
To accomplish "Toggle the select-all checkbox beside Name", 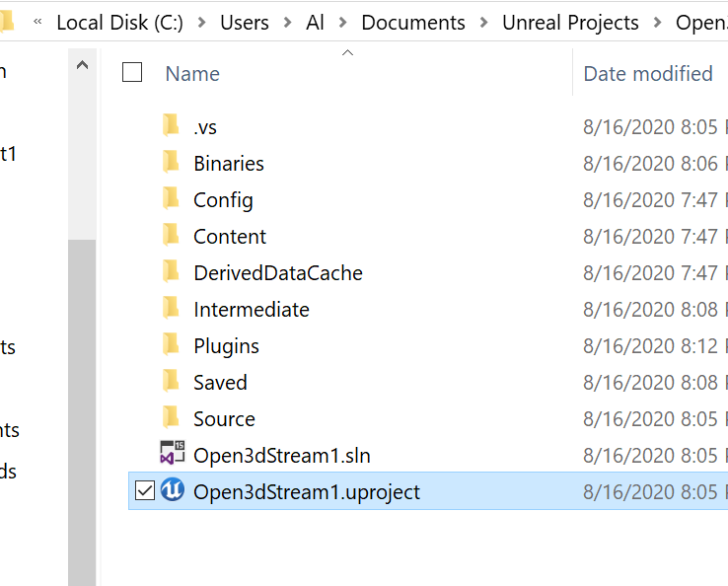I will click(x=132, y=72).
